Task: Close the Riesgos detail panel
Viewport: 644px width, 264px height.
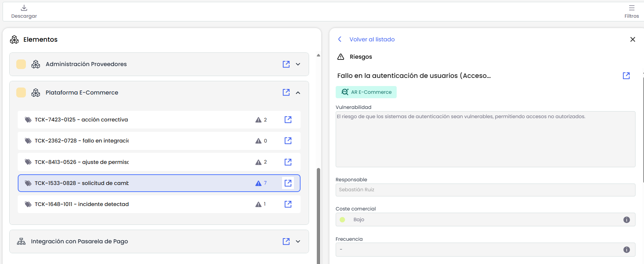Action: (633, 40)
